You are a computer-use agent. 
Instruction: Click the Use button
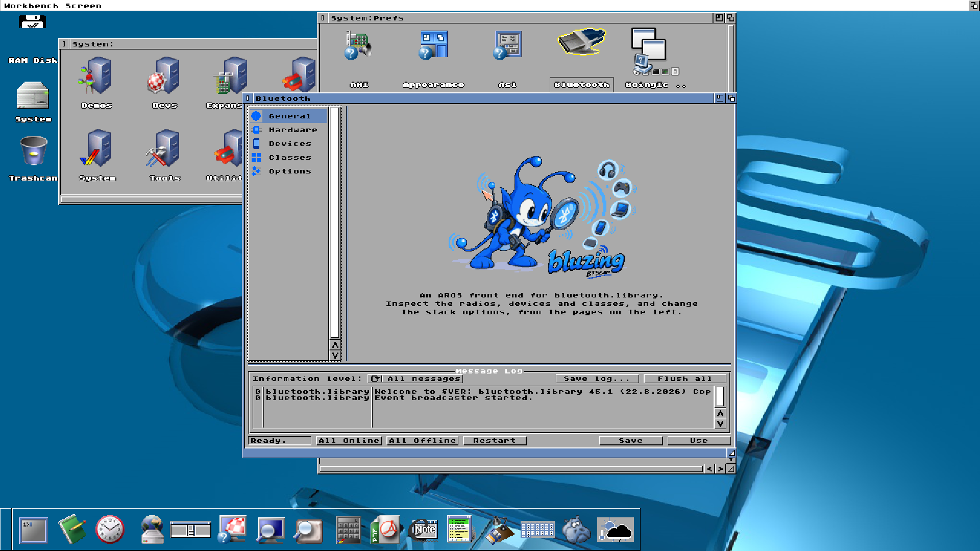699,441
